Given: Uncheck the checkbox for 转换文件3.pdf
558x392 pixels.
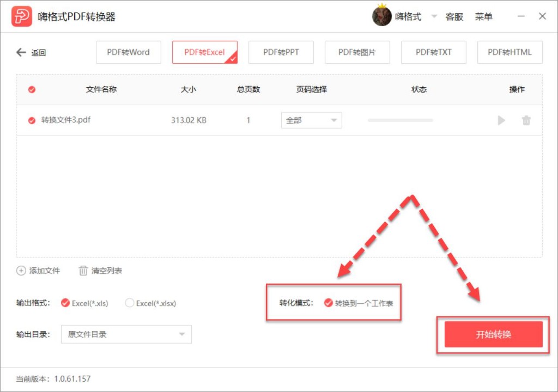Looking at the screenshot, I should point(32,120).
